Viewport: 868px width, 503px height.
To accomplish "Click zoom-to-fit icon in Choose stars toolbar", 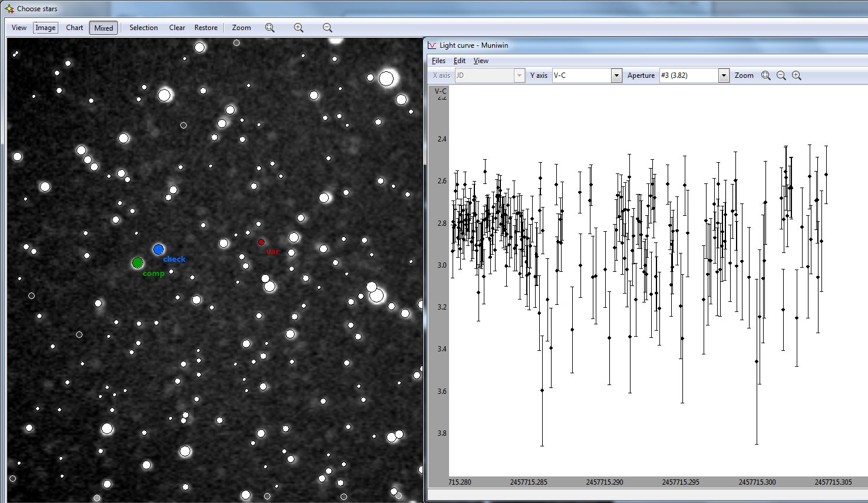I will pyautogui.click(x=270, y=28).
